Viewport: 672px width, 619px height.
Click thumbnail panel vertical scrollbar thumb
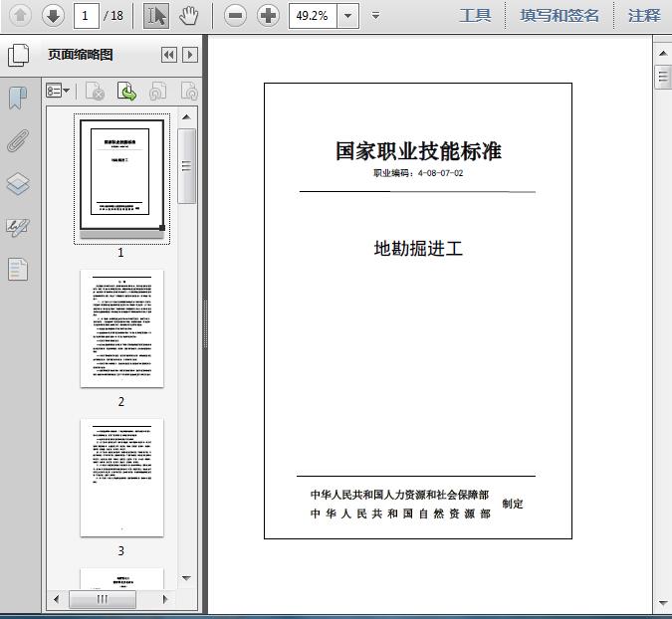[x=186, y=166]
